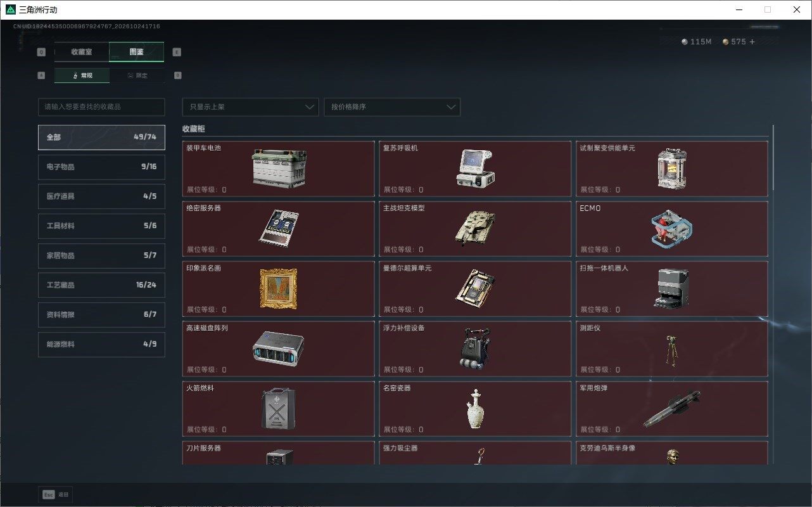This screenshot has height=507, width=812.
Task: Select the 绝密服务器 server item image
Action: click(279, 228)
